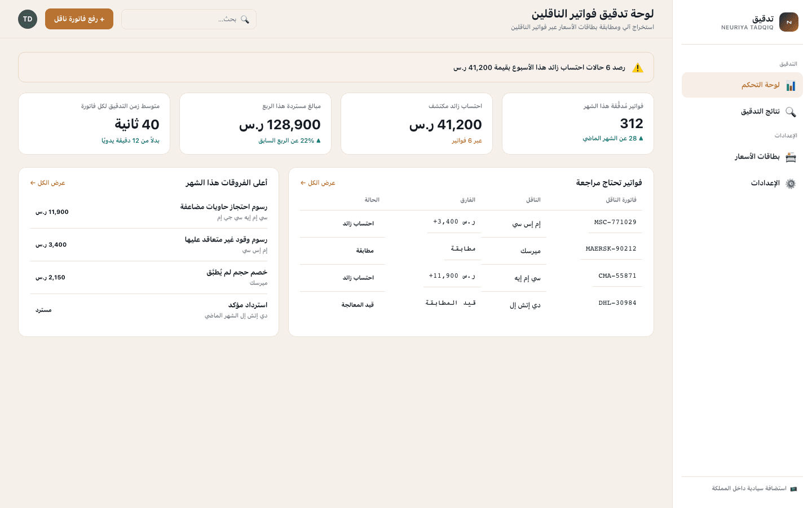Screen dimensions: 812x508
Task: Click the سي إم إيه carrier cell
Action: tap(527, 278)
